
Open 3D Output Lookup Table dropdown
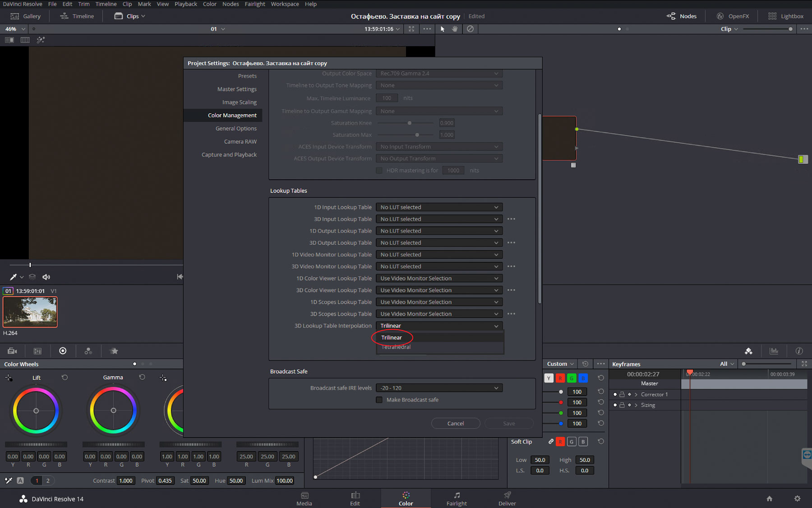pos(439,243)
